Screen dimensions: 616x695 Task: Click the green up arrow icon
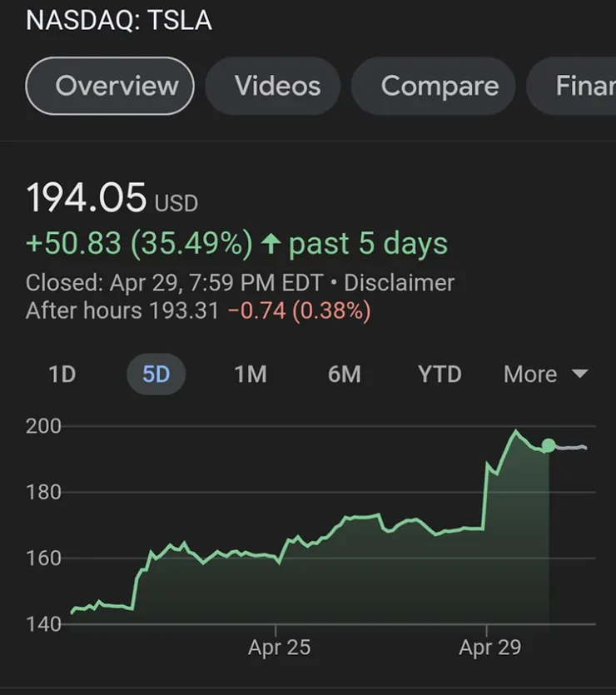click(269, 244)
